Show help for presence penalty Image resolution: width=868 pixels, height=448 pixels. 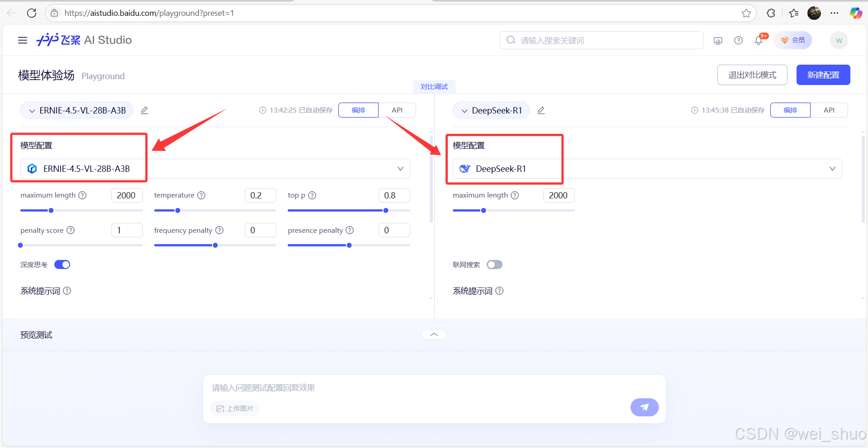click(350, 230)
